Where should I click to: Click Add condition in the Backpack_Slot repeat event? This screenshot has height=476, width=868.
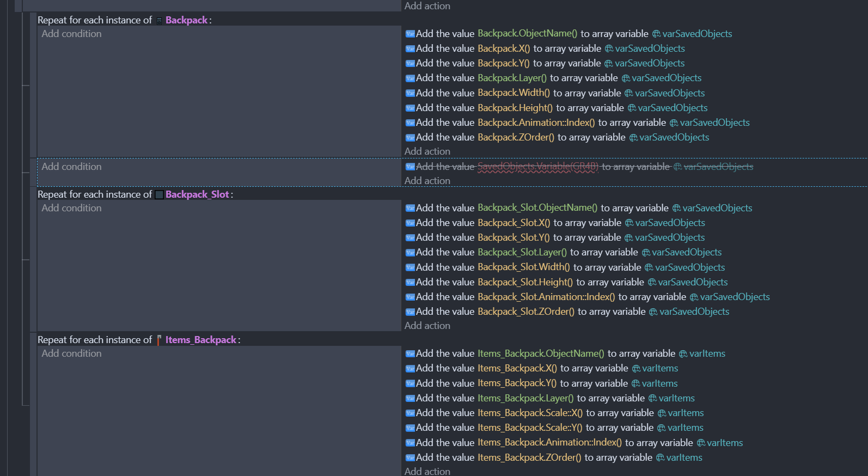pyautogui.click(x=71, y=208)
